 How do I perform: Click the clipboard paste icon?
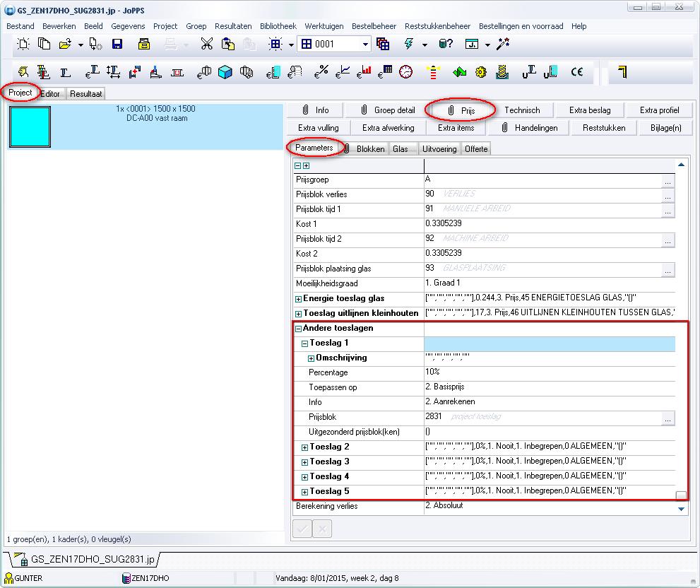[227, 44]
